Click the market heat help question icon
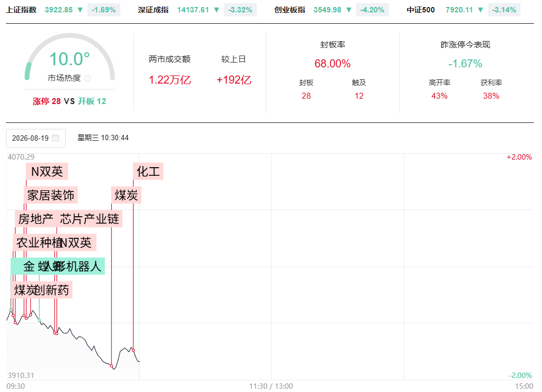 88,78
